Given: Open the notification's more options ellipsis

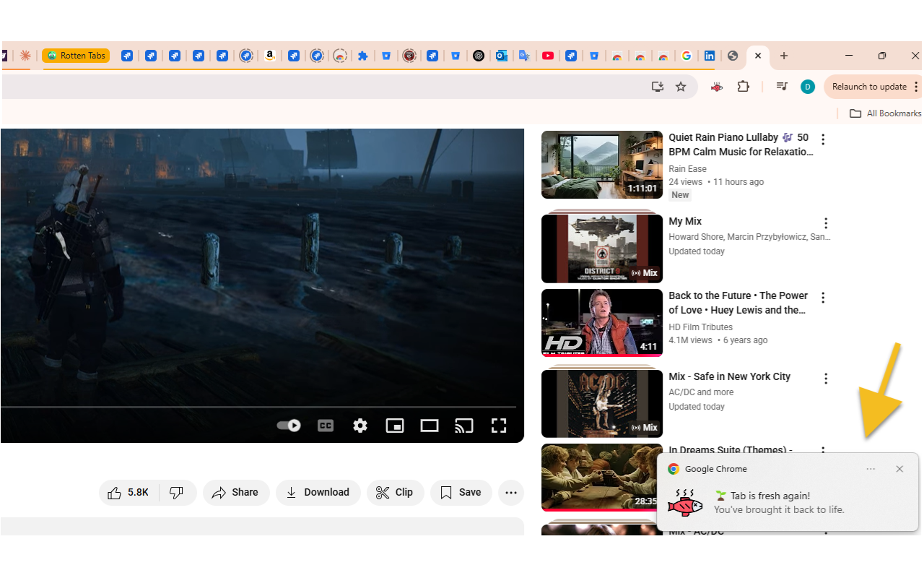Looking at the screenshot, I should click(871, 469).
